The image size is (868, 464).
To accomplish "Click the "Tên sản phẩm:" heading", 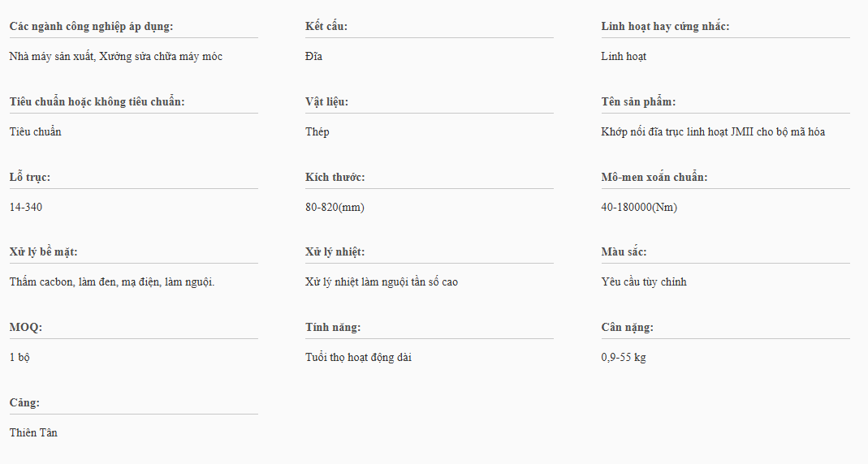I will [638, 102].
